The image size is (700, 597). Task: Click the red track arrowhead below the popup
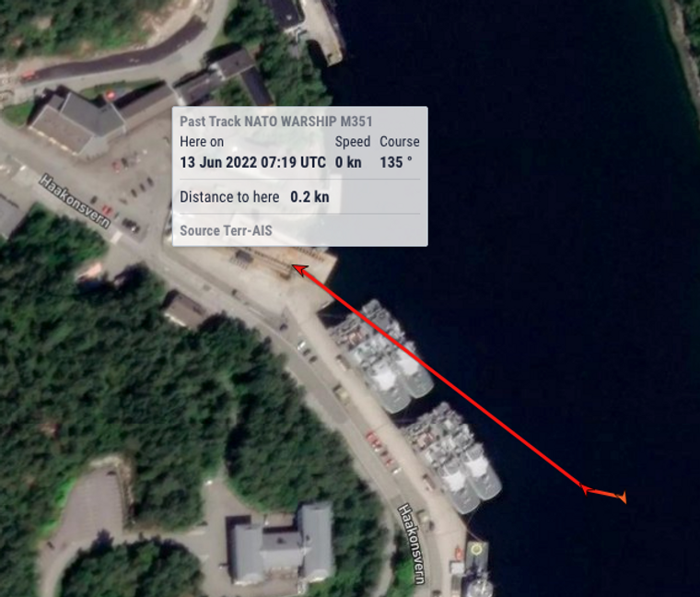click(300, 270)
